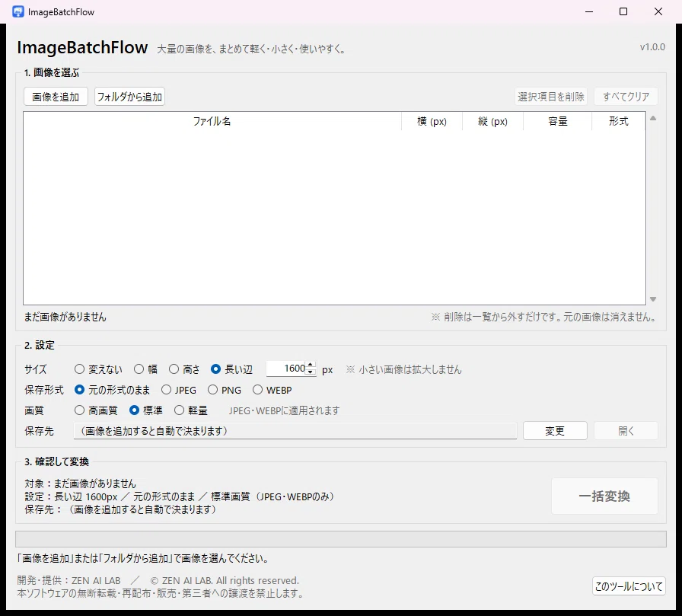Viewport: 682px width, 616px height.
Task: Click the file list scroll up arrow
Action: point(653,118)
